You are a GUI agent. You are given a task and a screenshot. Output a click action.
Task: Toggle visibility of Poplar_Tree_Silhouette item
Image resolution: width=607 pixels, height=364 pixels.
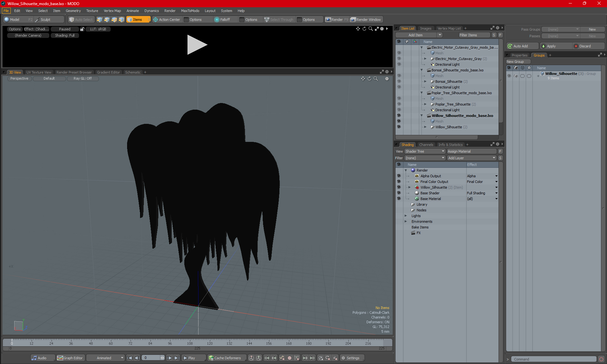tap(399, 104)
